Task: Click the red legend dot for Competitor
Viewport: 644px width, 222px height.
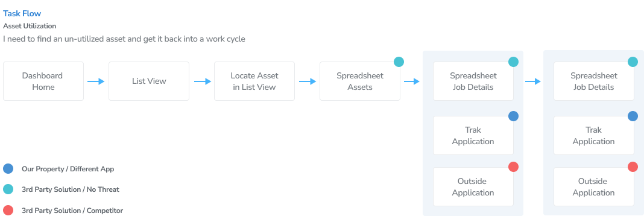Action: coord(8,211)
